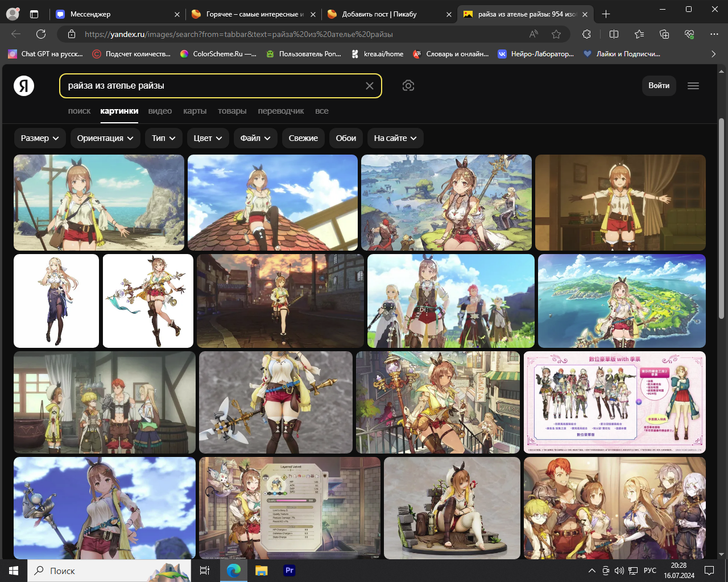This screenshot has width=728, height=582.
Task: Open the ChatGPT на русском bookmark
Action: pyautogui.click(x=45, y=54)
